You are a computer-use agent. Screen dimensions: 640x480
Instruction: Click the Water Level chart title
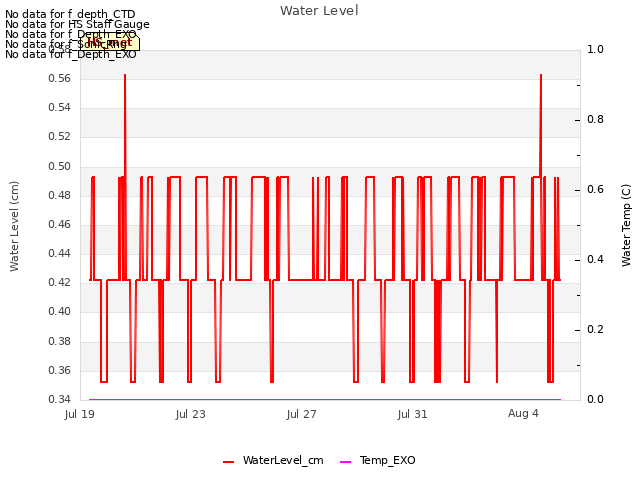coord(319,11)
